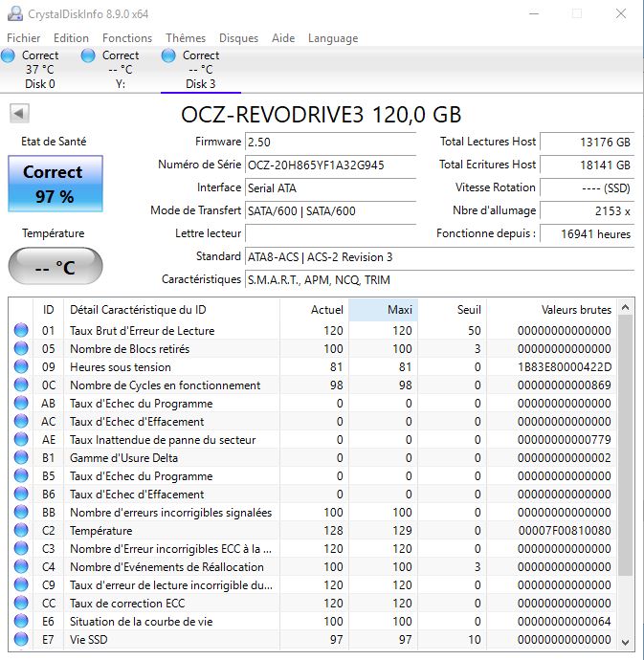Click the Seuil column header

click(453, 310)
